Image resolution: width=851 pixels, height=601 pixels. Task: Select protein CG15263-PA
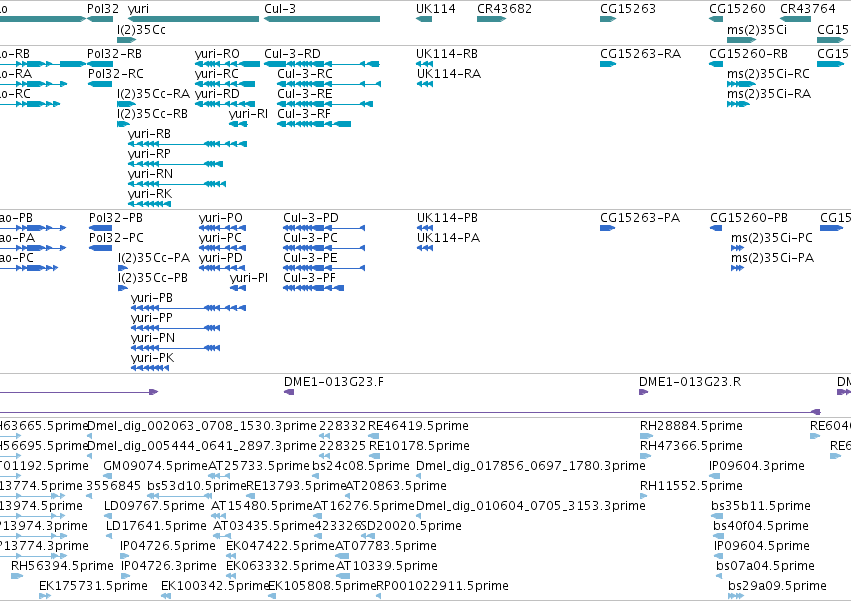[x=607, y=228]
